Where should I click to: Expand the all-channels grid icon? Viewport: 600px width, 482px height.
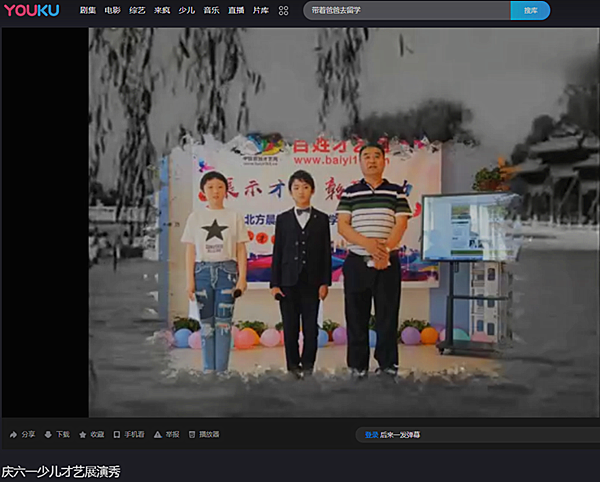[283, 10]
